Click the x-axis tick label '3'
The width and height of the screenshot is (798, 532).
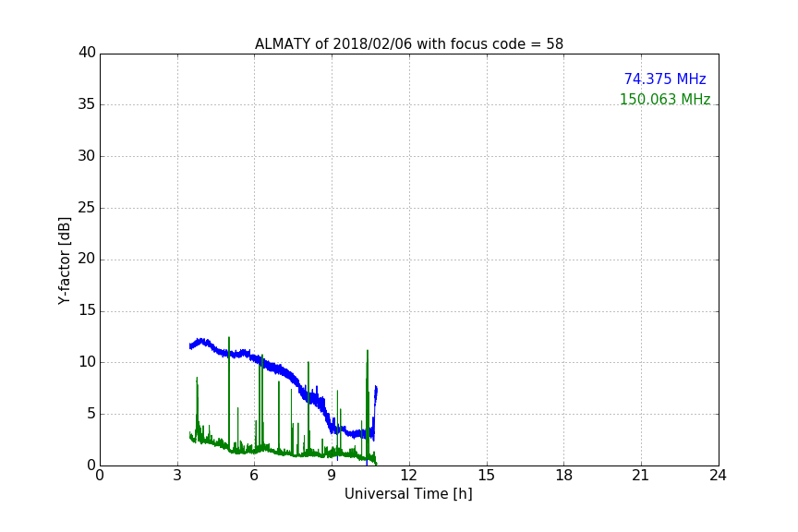[x=177, y=476]
